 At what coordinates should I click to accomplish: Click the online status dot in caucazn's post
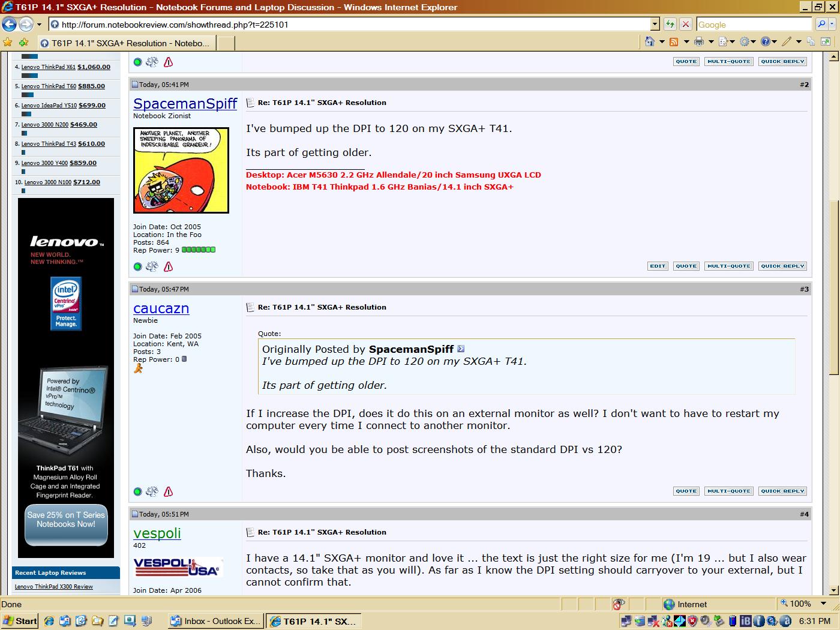pos(137,492)
